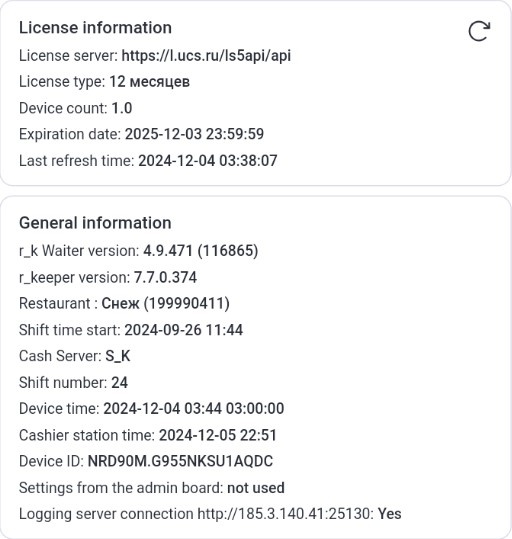Click the Device ID NRD90M.G955NKSU1AQDC text
The height and width of the screenshot is (539, 512).
point(180,461)
